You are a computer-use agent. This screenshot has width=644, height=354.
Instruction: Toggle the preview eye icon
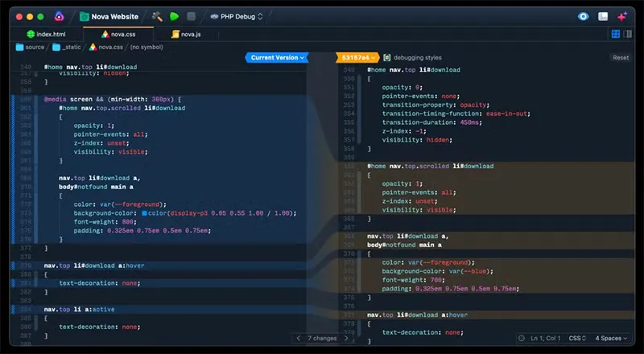(x=584, y=16)
